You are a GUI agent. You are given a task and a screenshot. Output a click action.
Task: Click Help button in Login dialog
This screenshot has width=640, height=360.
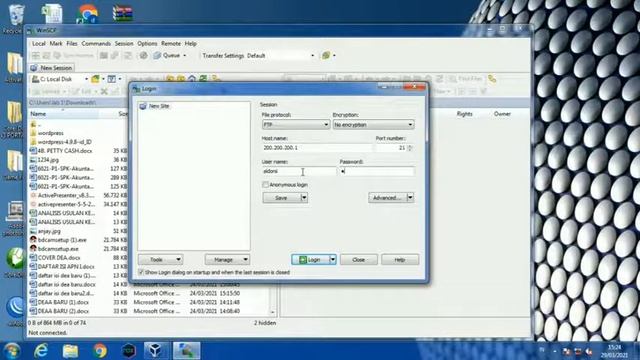[400, 260]
